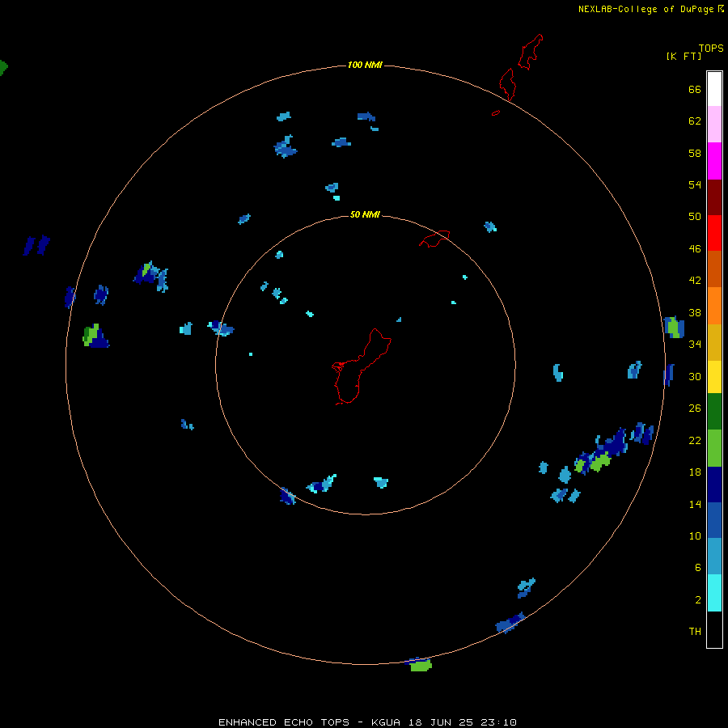Viewport: 728px width, 728px height.
Task: Click the navy 22 kft legend swatch
Action: coord(714,485)
